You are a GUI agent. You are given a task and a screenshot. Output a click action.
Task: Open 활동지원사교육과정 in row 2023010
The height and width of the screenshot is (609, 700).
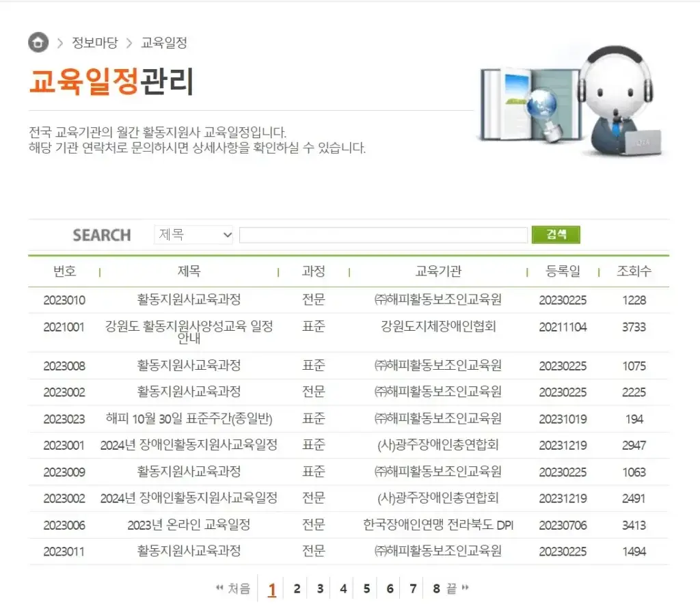189,299
